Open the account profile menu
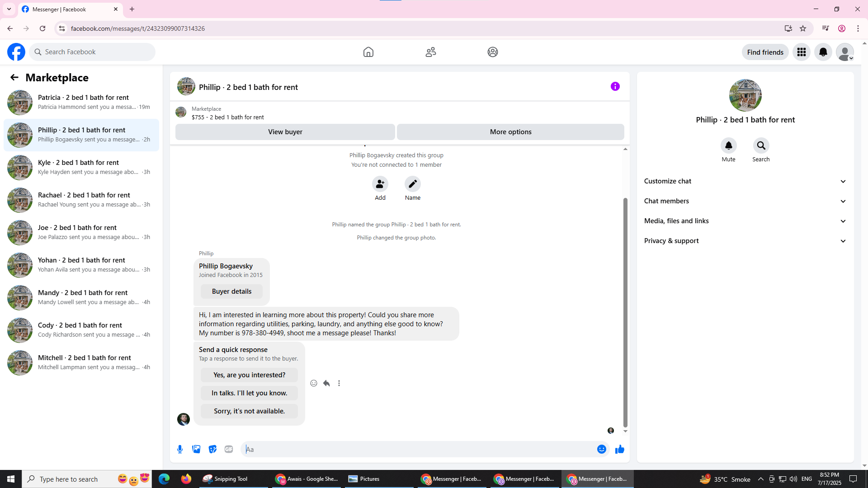This screenshot has height=488, width=868. (845, 52)
